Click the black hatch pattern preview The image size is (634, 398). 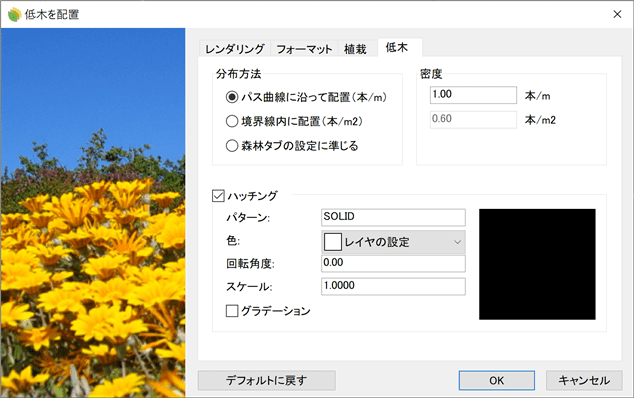pyautogui.click(x=537, y=264)
